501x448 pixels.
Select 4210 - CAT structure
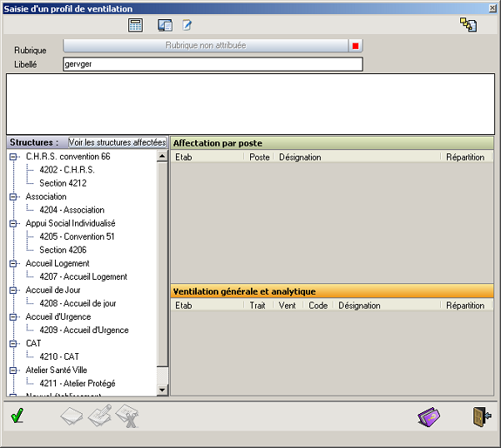pyautogui.click(x=59, y=356)
